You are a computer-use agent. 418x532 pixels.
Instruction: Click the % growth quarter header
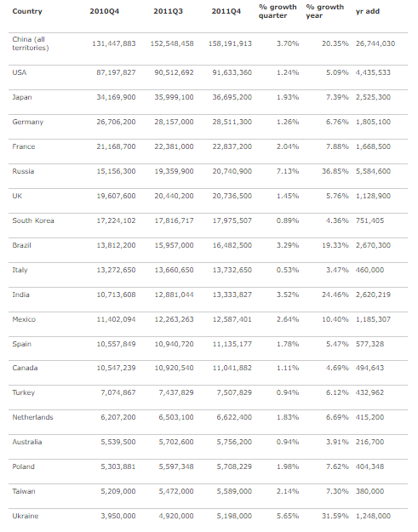pos(278,11)
